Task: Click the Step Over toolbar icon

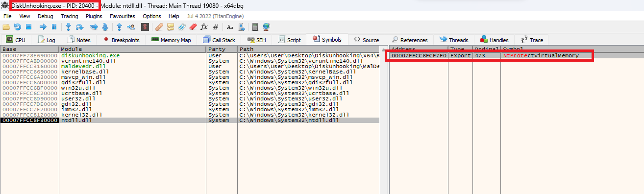Action: click(x=79, y=27)
